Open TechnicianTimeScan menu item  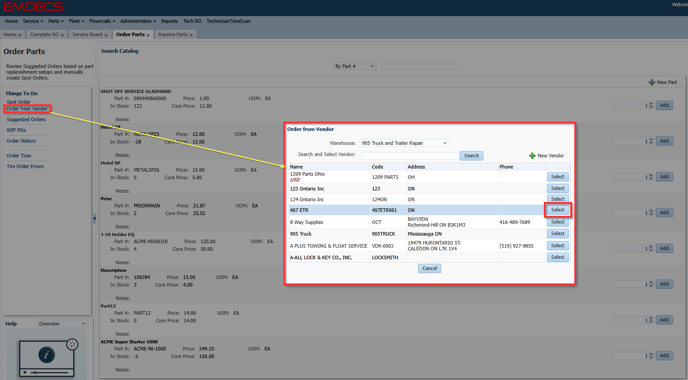[229, 21]
